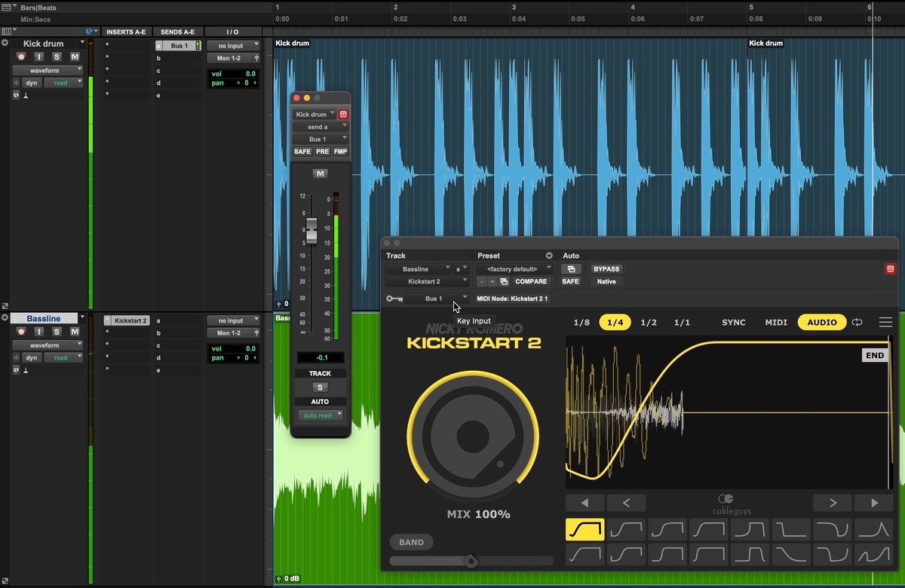Image resolution: width=905 pixels, height=588 pixels.
Task: Toggle the plugin BYPASS button
Action: (606, 269)
